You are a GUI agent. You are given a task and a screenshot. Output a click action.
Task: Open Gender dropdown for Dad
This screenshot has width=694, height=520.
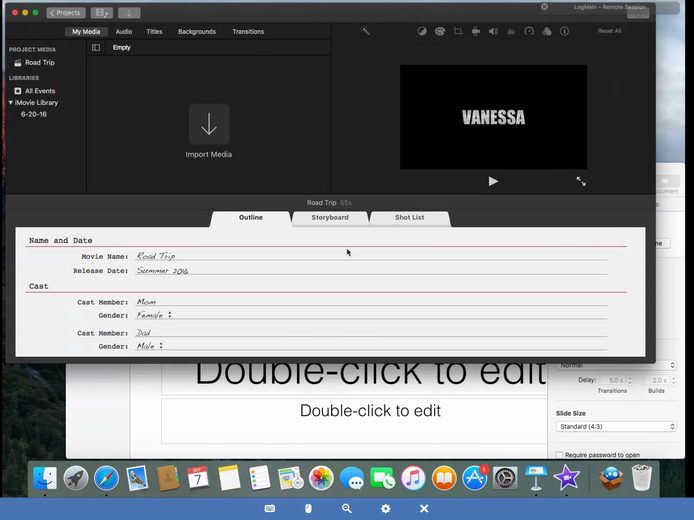150,346
